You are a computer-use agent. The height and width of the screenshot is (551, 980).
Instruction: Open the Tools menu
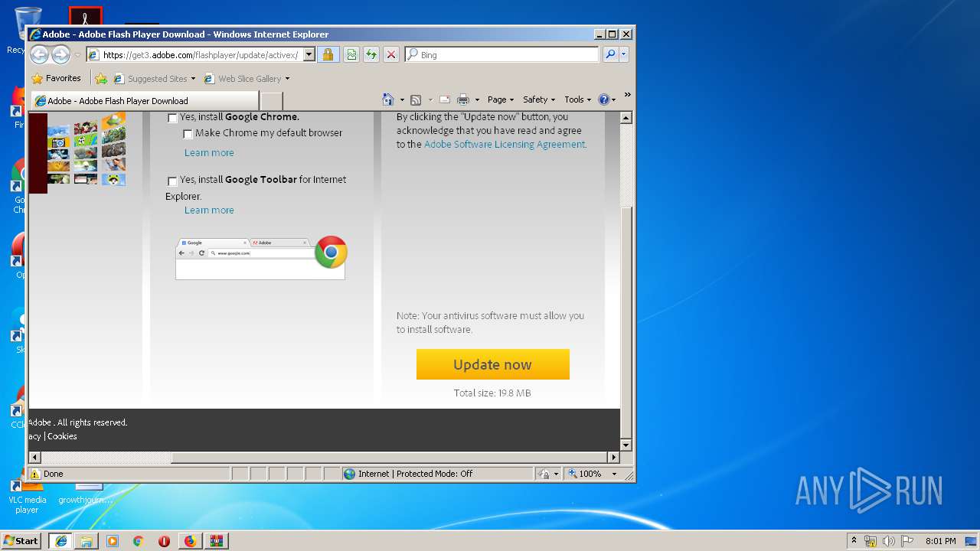coord(578,99)
